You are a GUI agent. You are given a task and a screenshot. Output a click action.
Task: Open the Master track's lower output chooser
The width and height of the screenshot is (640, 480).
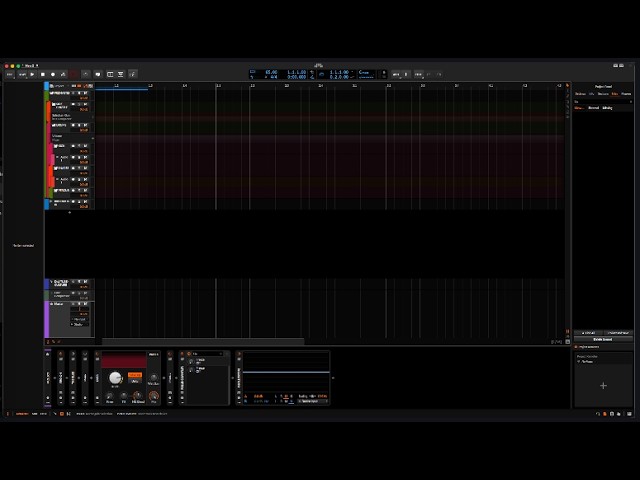pos(79,324)
